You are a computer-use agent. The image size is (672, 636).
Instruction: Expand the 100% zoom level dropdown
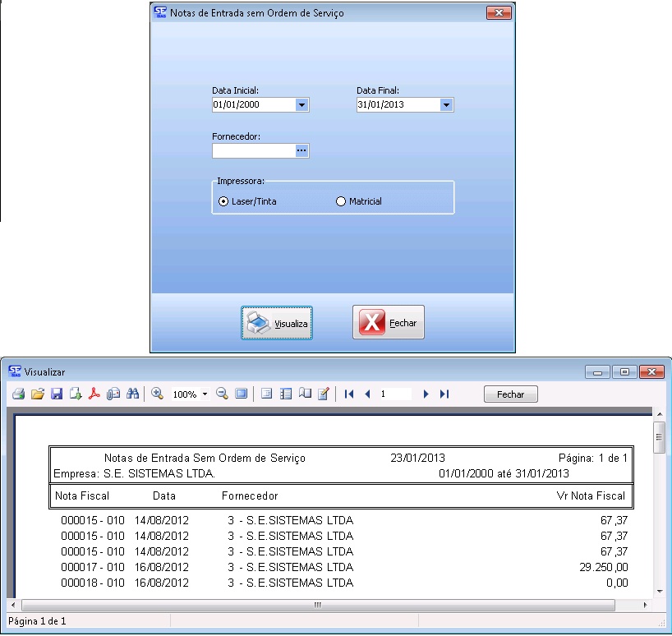coord(205,395)
